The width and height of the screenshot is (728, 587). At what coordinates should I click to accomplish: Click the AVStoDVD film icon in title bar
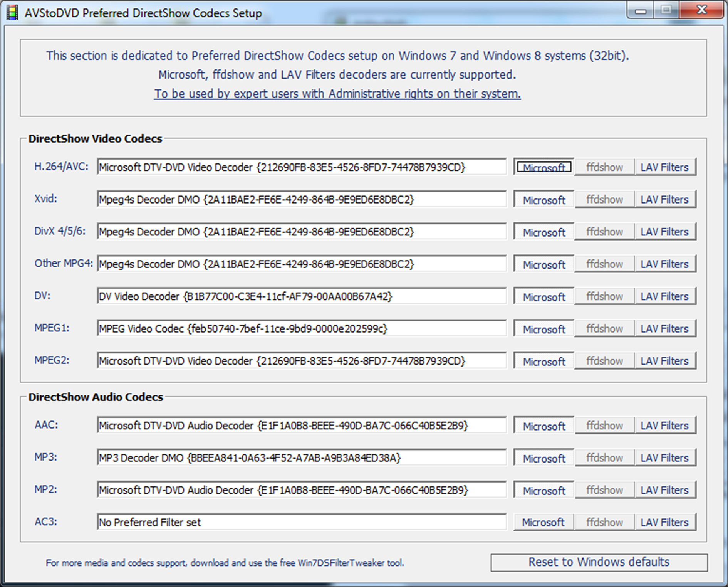tap(12, 13)
